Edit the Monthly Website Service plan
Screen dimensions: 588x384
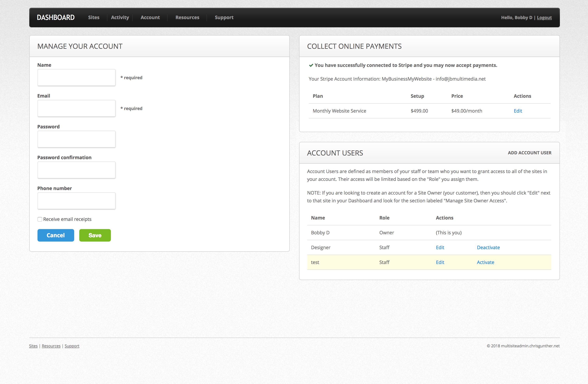518,111
